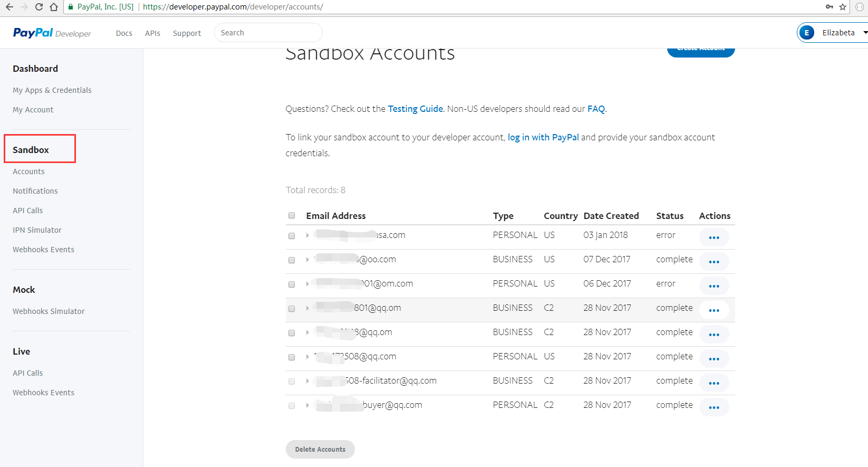
Task: Open actions menu for 07 Dec 2017 account
Action: tap(714, 262)
